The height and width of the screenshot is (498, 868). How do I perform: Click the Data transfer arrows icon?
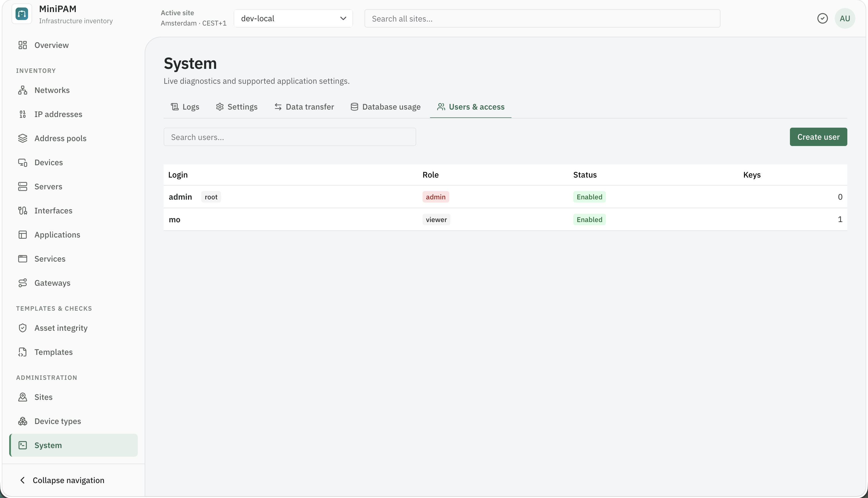click(278, 107)
